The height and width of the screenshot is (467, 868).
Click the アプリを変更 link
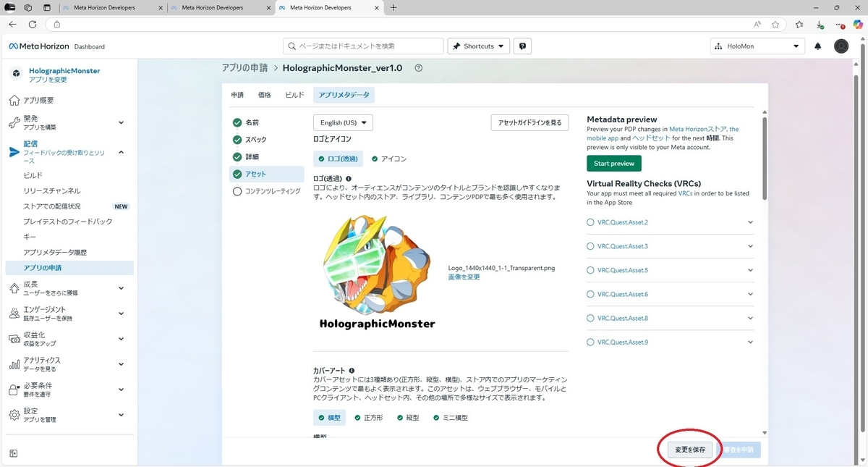coord(48,80)
